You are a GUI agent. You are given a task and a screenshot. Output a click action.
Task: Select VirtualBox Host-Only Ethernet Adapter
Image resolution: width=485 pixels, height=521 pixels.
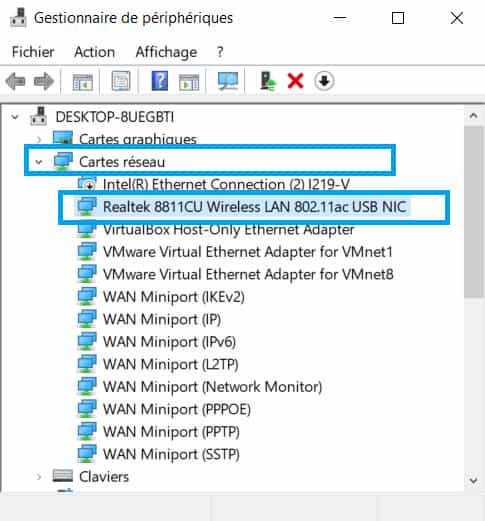coord(229,229)
